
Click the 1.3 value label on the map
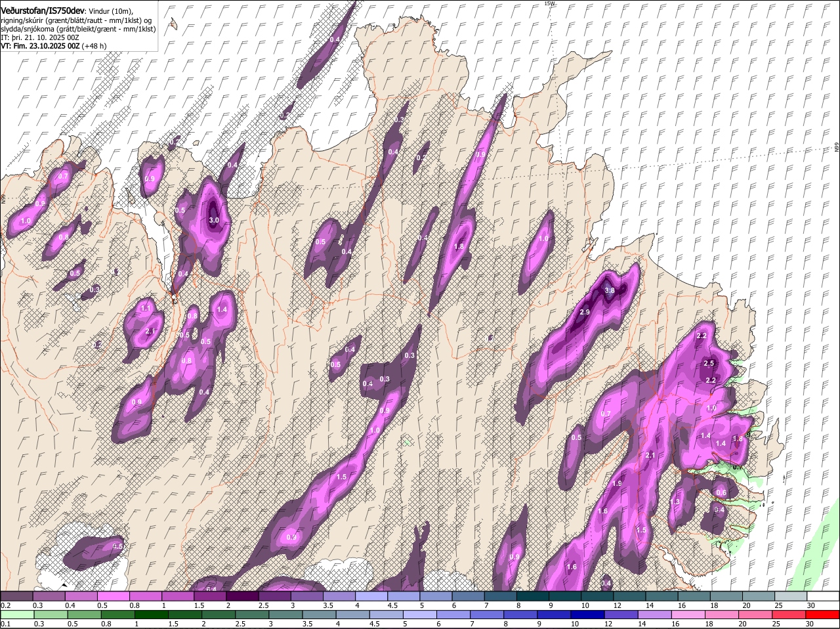[675, 502]
